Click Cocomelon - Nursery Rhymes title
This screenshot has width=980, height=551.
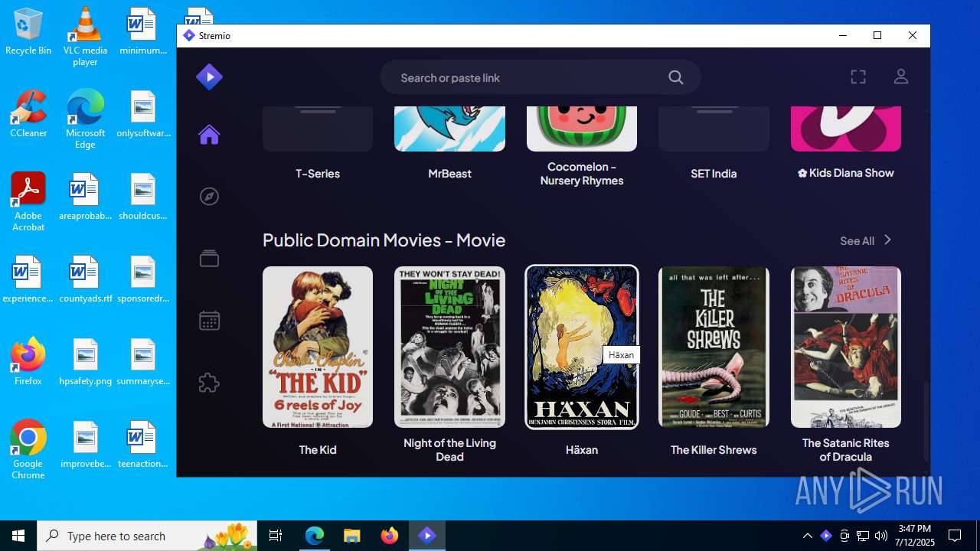pyautogui.click(x=582, y=174)
